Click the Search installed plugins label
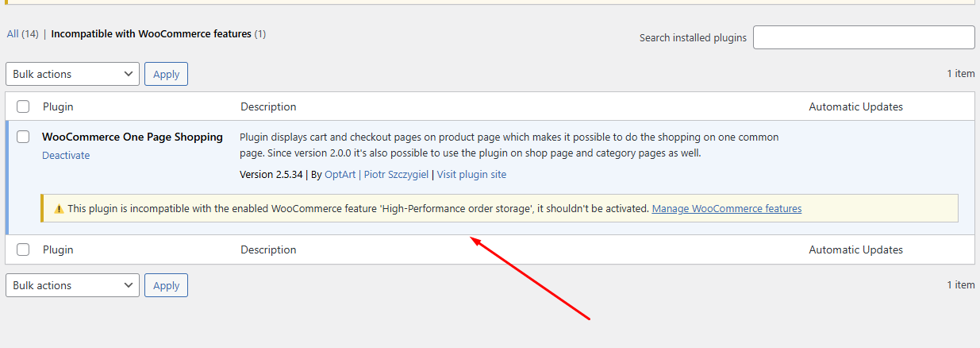Screen dimensions: 980x348 coord(693,37)
